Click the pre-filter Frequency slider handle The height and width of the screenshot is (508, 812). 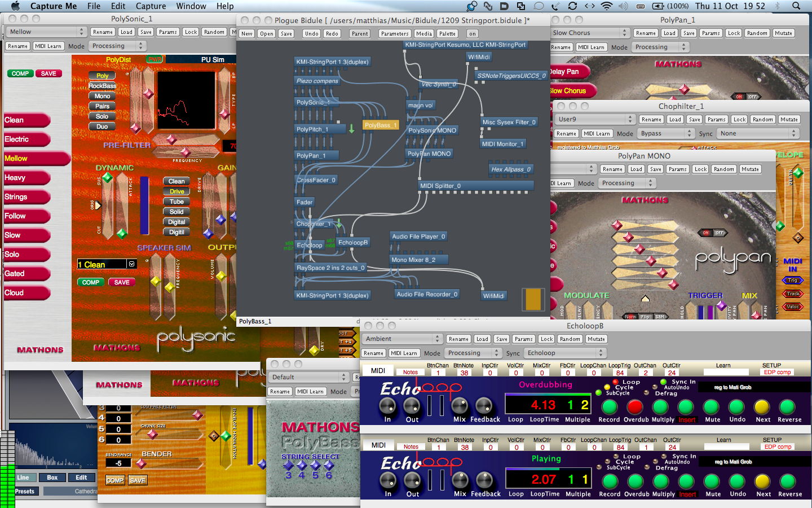(185, 152)
